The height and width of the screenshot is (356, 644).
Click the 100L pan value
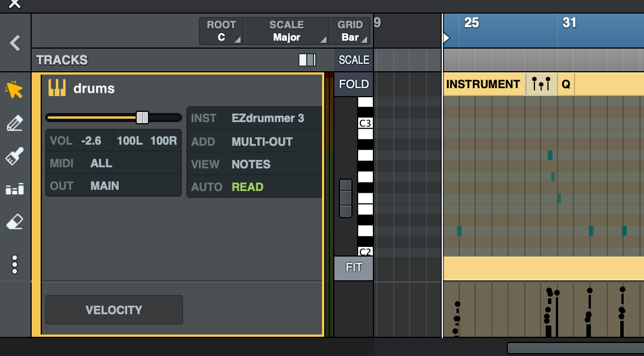pos(130,141)
